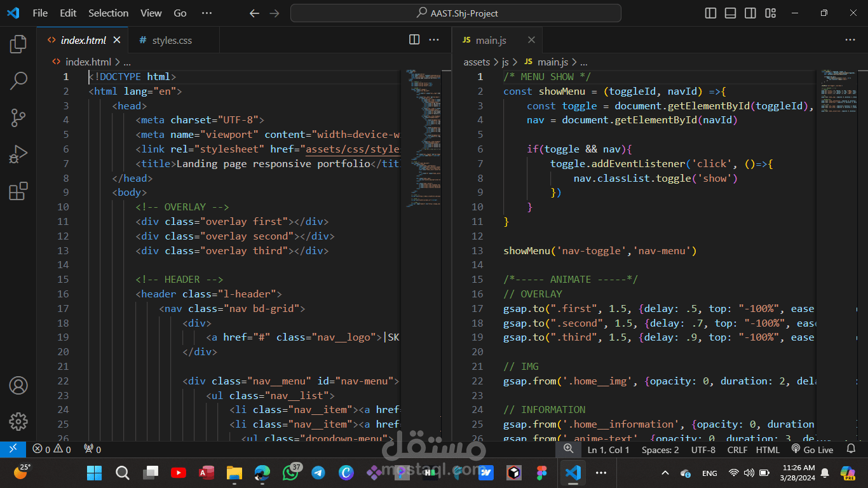This screenshot has height=488, width=868.
Task: Split the index.html editor
Action: 414,39
